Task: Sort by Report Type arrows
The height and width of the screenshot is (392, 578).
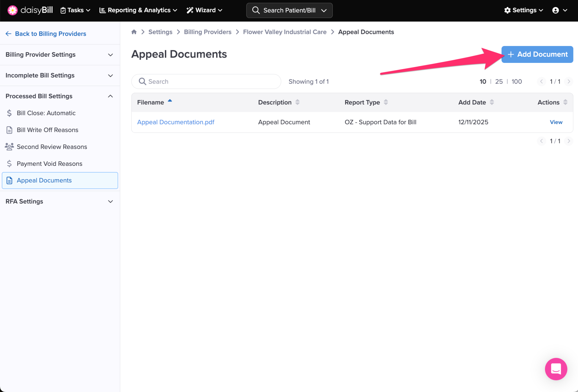Action: (386, 102)
